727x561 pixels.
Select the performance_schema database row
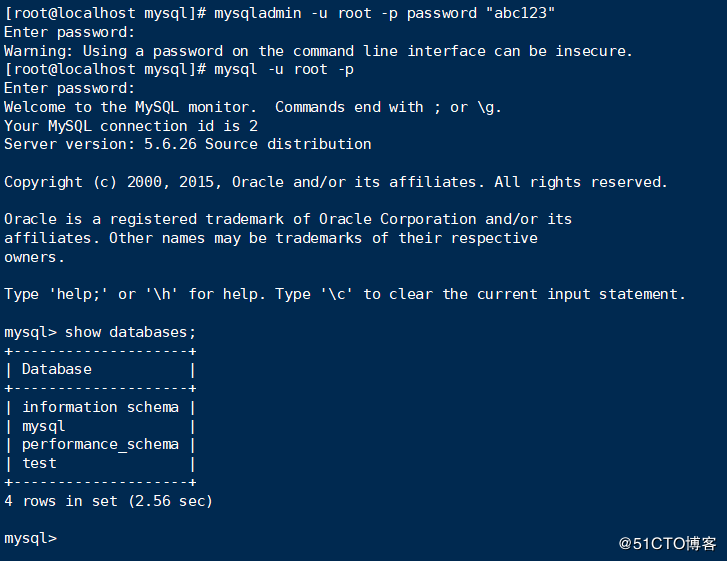pyautogui.click(x=101, y=444)
